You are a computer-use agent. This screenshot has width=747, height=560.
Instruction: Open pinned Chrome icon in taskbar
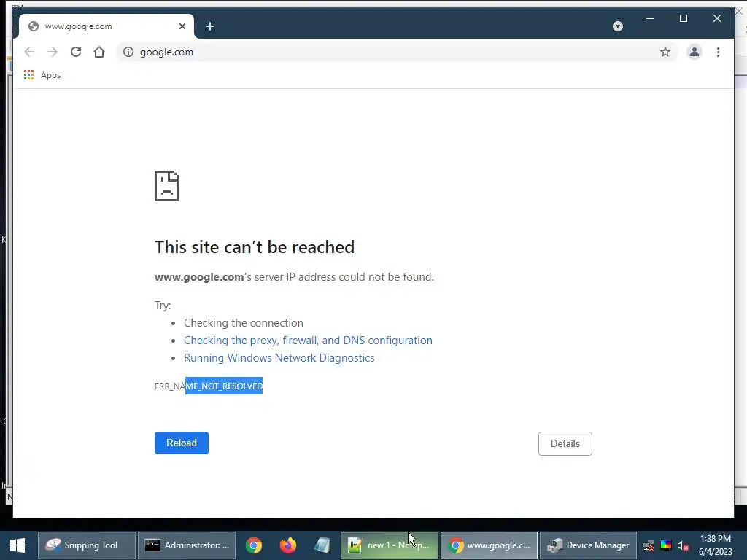pyautogui.click(x=254, y=545)
